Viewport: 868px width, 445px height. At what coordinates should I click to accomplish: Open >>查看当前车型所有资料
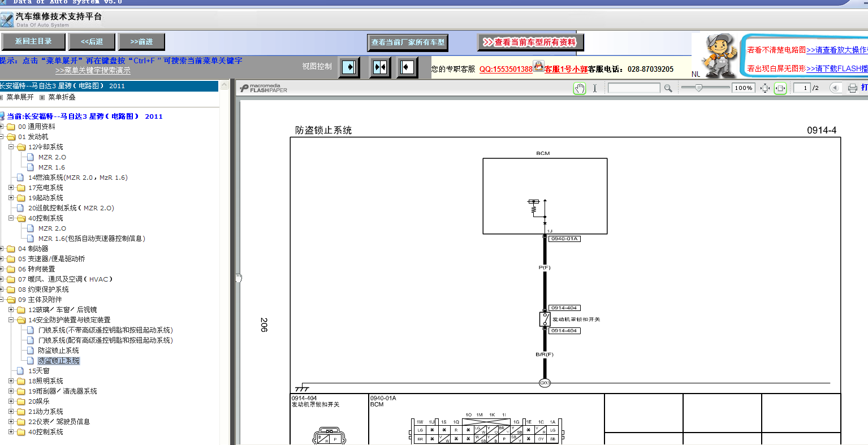click(x=530, y=42)
